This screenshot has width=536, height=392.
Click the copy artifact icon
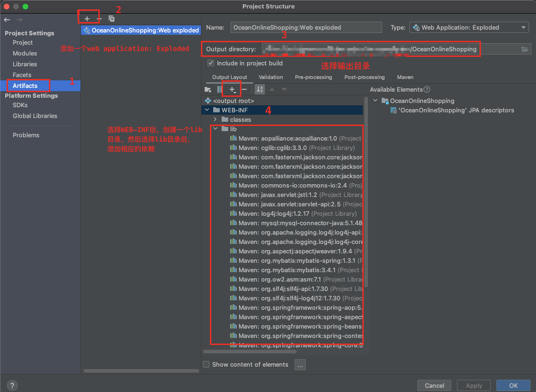(x=112, y=19)
